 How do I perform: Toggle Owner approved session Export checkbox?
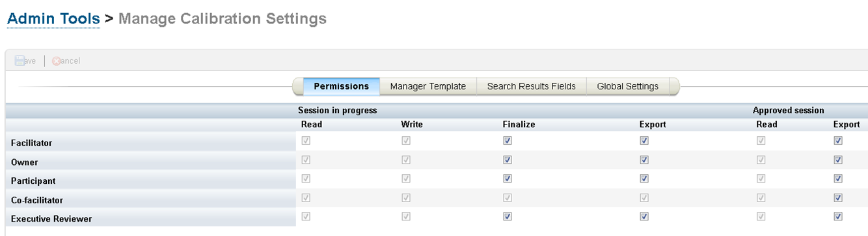[837, 160]
